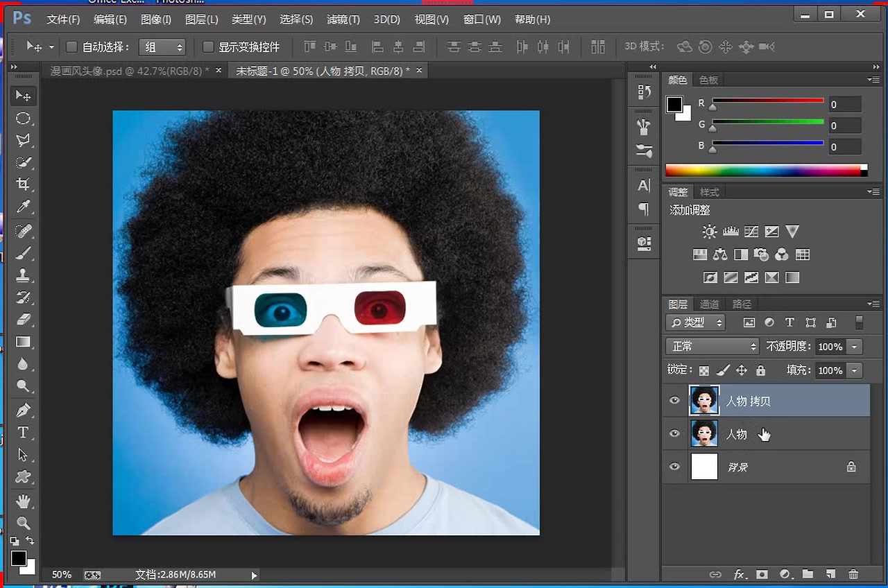Click the G value input field
This screenshot has width=888, height=588.
(844, 126)
